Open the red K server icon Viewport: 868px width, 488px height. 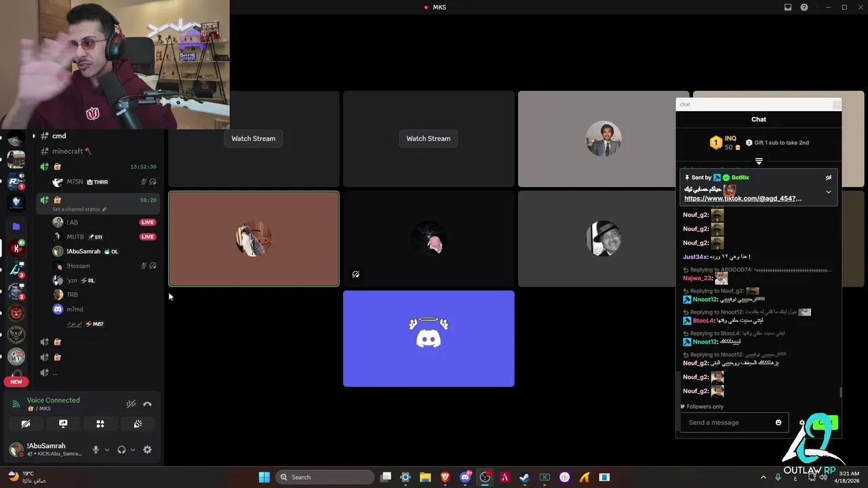[16, 248]
